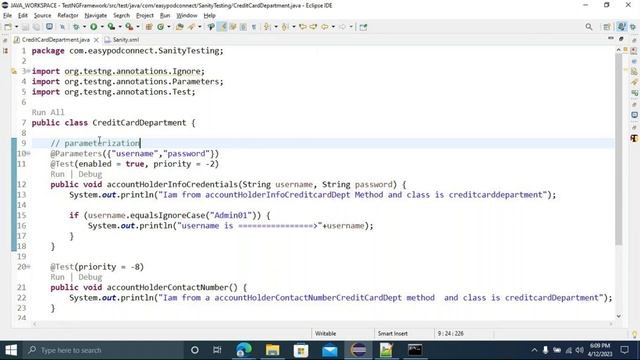This screenshot has width=640, height=360.
Task: Open File Explorer from the taskbar
Action: pyautogui.click(x=272, y=350)
